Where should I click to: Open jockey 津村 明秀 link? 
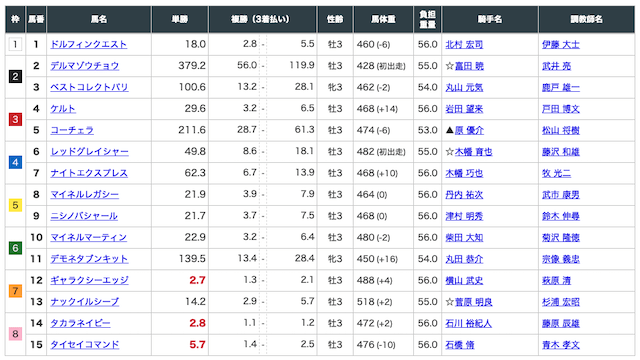point(464,216)
